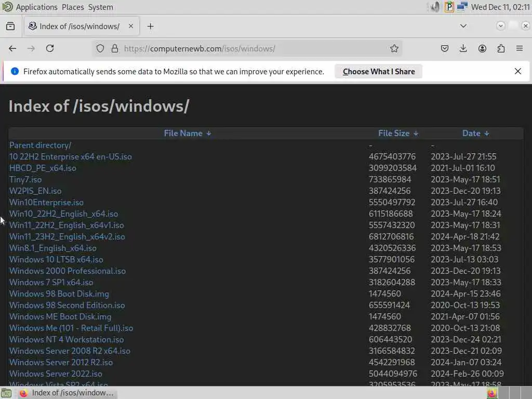
Task: Download Windows 10 LTSB x64.iso
Action: pos(56,260)
